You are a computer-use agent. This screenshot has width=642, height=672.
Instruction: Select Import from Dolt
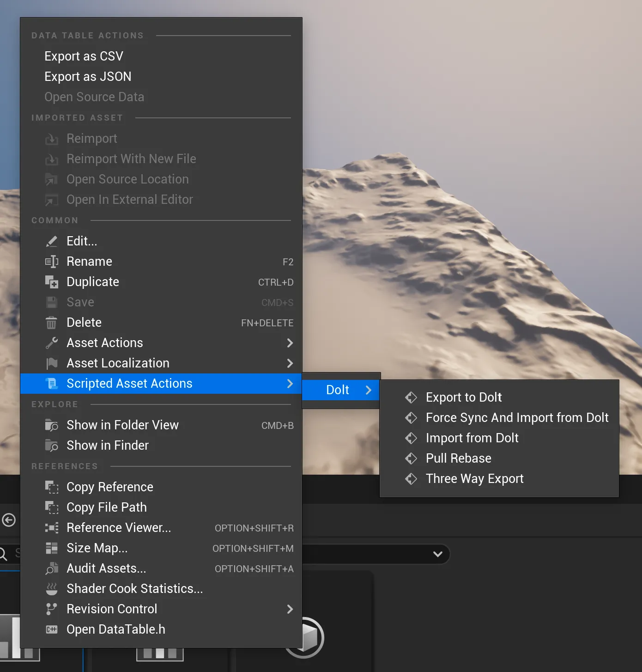point(472,438)
